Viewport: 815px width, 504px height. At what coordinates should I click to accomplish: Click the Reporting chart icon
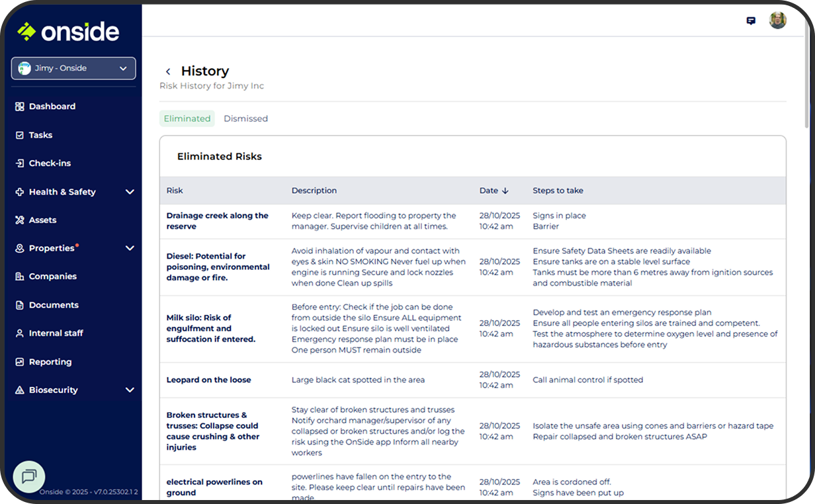click(20, 362)
